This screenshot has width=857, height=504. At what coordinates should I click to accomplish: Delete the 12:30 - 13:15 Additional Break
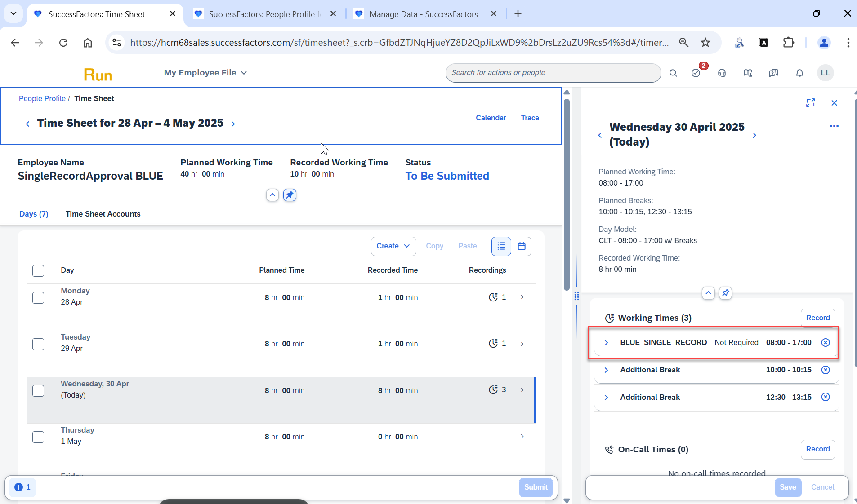point(826,397)
